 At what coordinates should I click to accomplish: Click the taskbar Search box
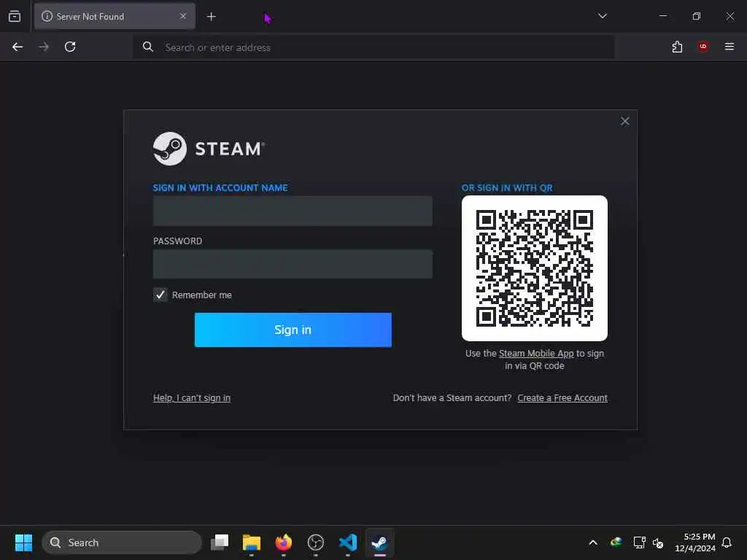(122, 542)
